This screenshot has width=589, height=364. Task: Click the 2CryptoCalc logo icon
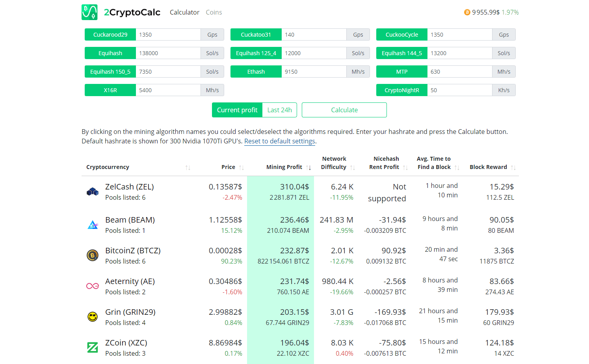tap(89, 12)
